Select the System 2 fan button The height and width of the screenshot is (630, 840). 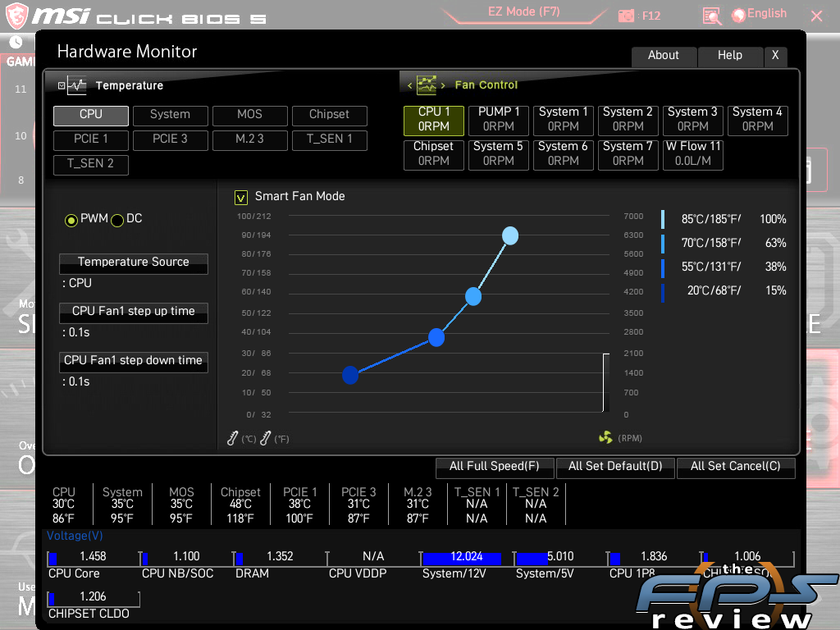click(x=628, y=120)
